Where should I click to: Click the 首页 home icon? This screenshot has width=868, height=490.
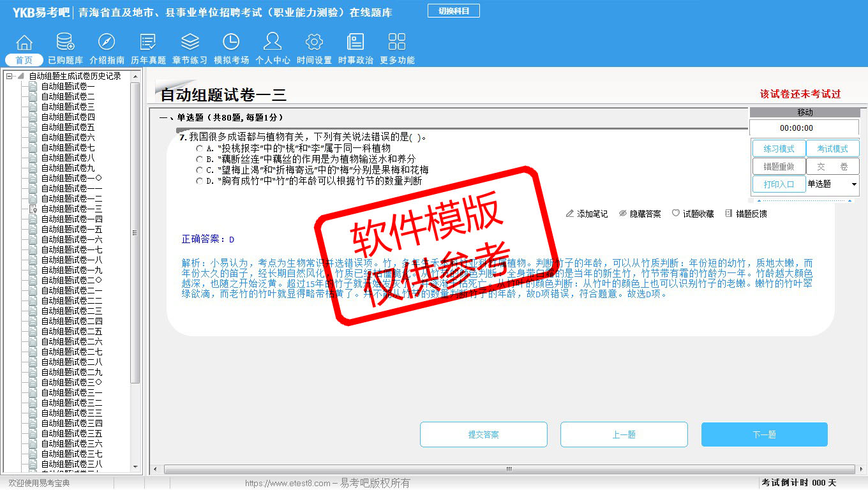pos(24,43)
